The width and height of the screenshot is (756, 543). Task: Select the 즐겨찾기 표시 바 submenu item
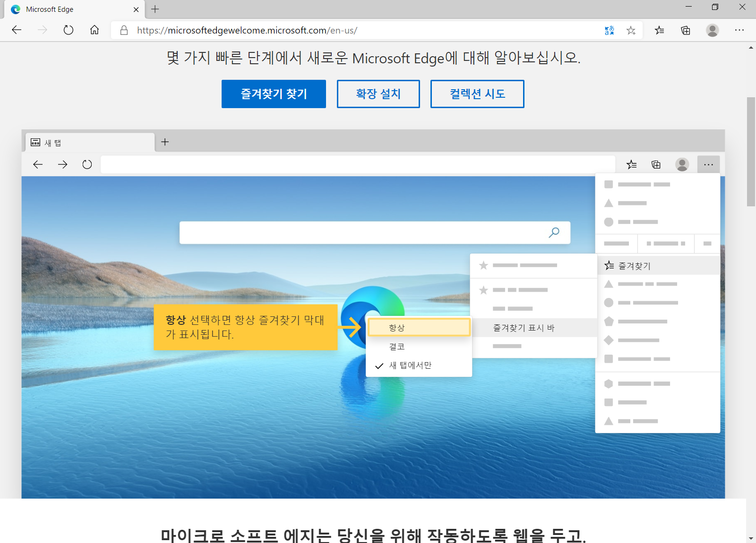tap(534, 328)
